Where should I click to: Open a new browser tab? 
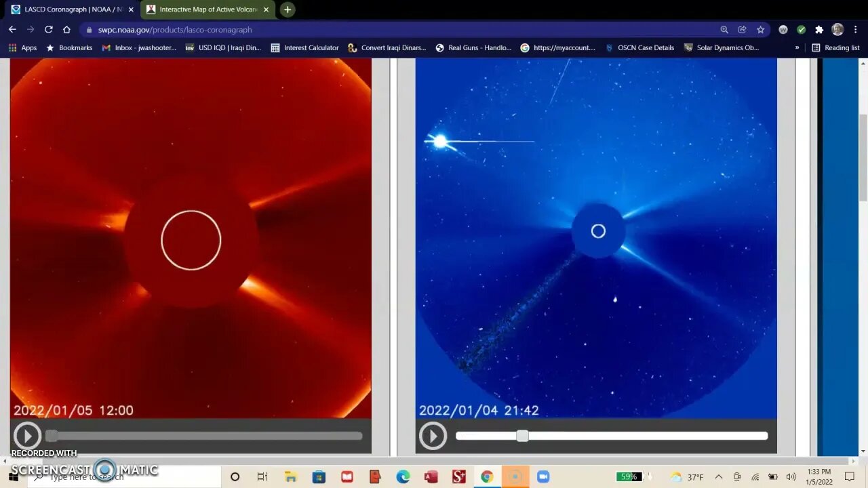tap(288, 9)
